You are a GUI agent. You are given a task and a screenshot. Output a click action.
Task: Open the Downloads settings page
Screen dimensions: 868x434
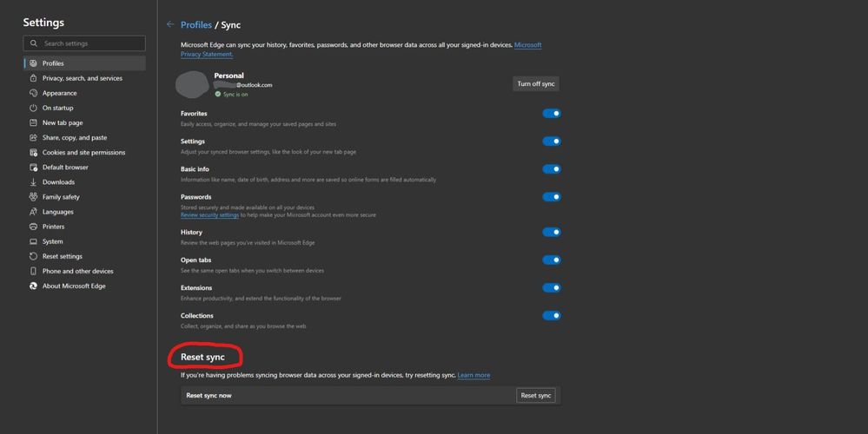coord(84,182)
